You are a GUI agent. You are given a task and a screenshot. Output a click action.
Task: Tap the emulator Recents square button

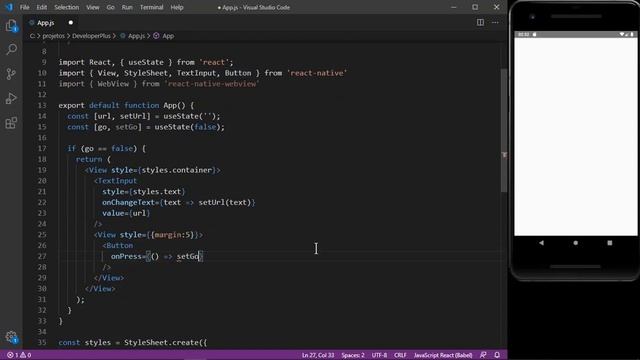pos(610,243)
